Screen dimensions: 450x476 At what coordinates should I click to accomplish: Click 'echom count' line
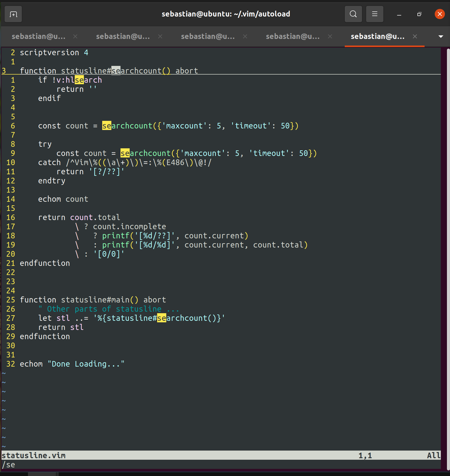[63, 199]
